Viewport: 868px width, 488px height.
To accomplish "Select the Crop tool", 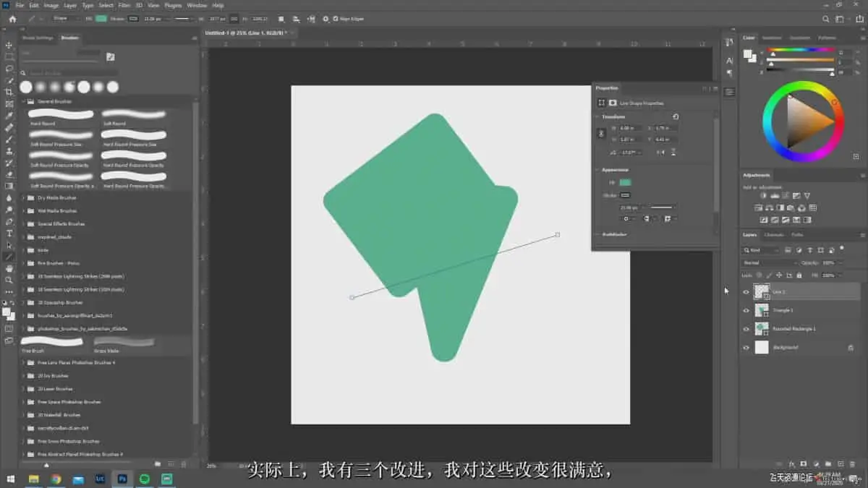I will pyautogui.click(x=9, y=92).
